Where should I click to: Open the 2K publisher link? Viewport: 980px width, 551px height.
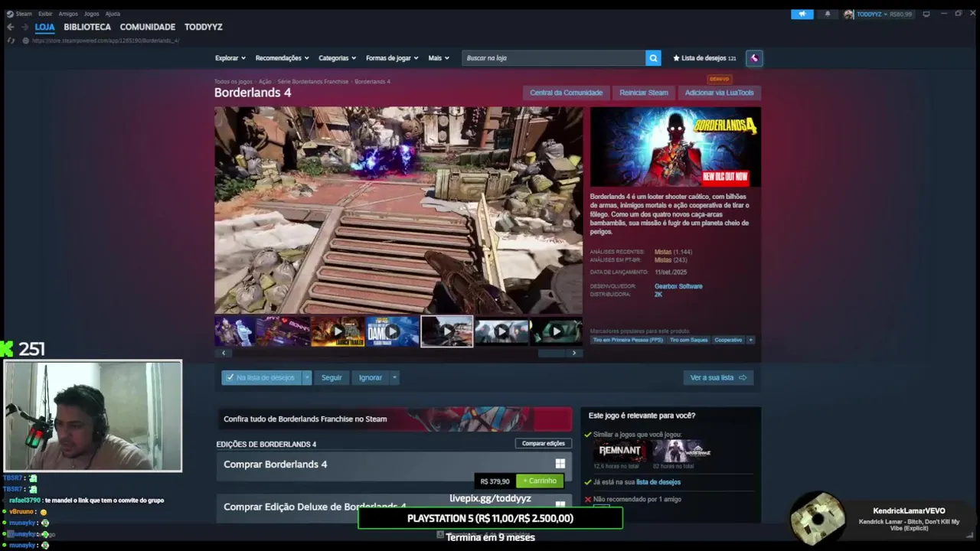click(658, 295)
